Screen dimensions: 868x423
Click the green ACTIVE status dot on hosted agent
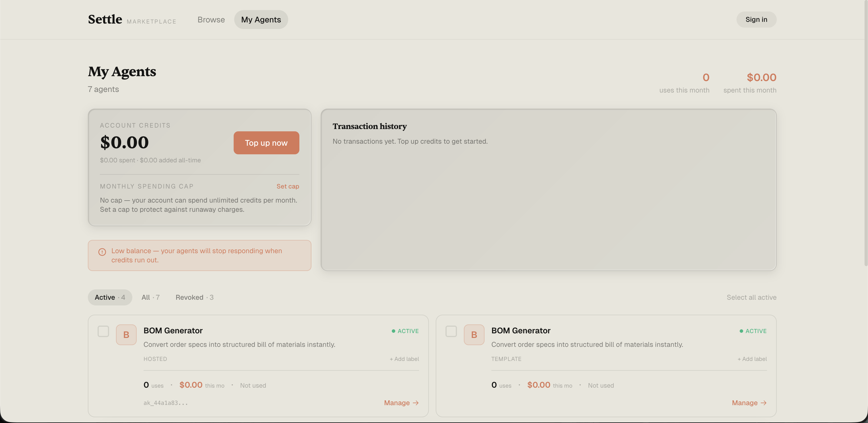(x=393, y=331)
